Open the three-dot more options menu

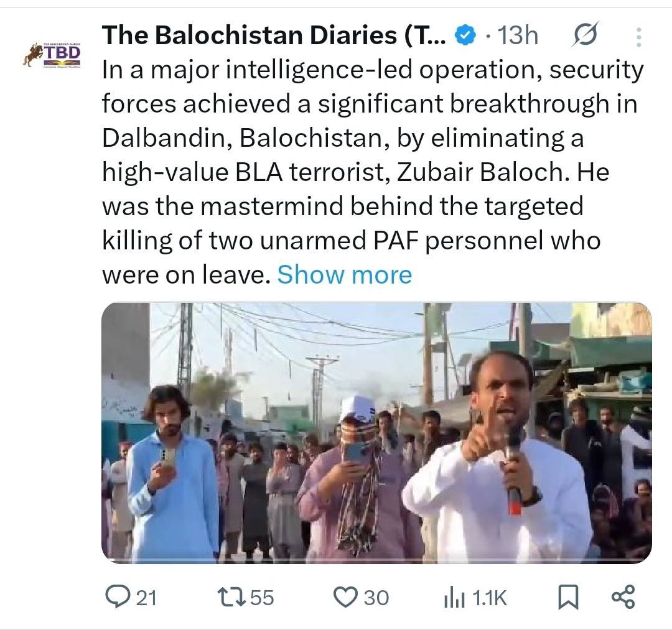(638, 37)
